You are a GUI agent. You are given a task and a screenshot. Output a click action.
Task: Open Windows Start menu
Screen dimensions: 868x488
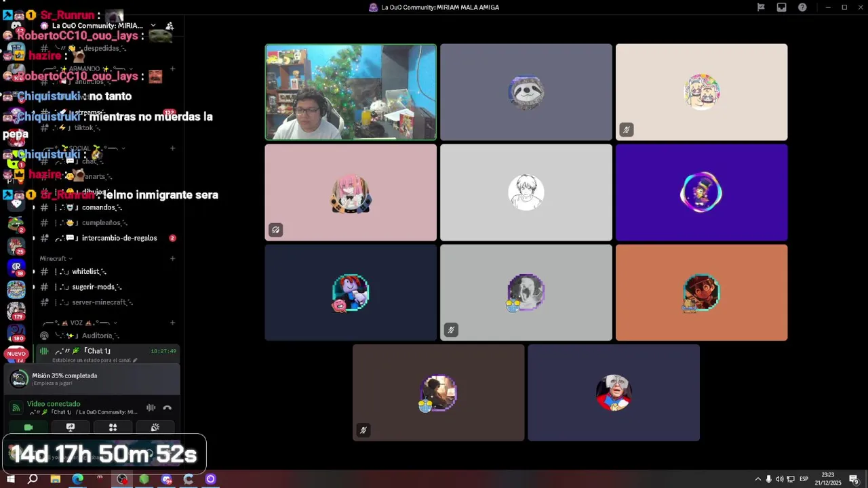pyautogui.click(x=10, y=479)
